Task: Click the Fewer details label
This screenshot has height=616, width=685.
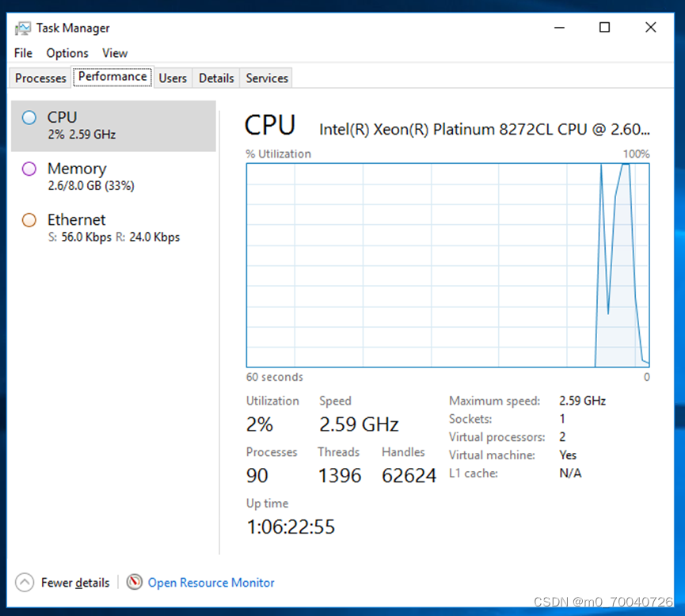Action: click(75, 583)
